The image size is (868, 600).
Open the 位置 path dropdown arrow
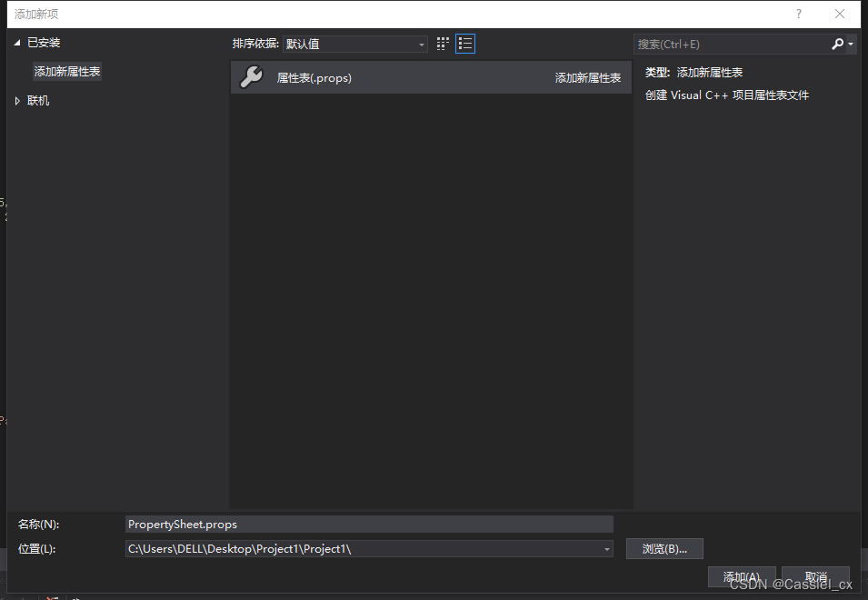[607, 549]
